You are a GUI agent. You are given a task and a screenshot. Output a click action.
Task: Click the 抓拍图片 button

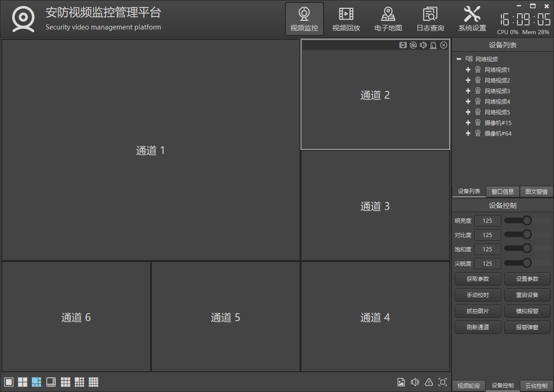point(478,311)
